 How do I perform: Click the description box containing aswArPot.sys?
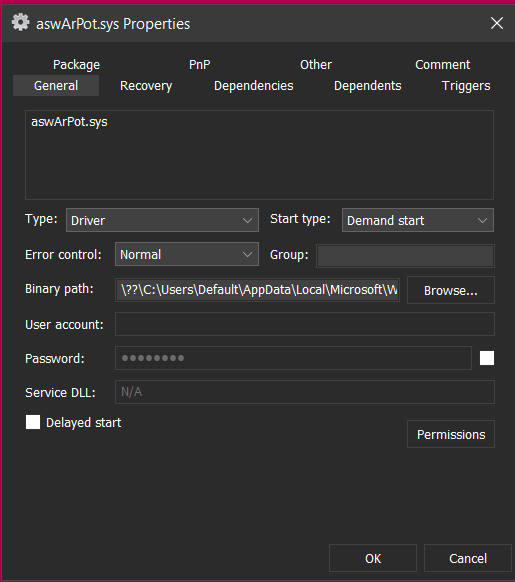coord(259,155)
